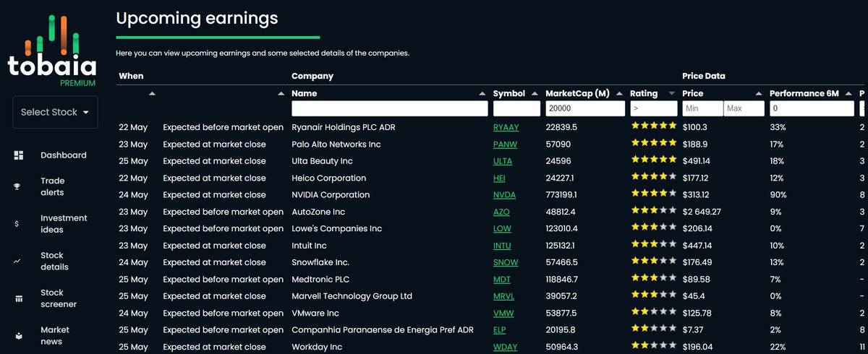Click the Symbol filter input
Viewport: 868px width, 354px height.
516,108
